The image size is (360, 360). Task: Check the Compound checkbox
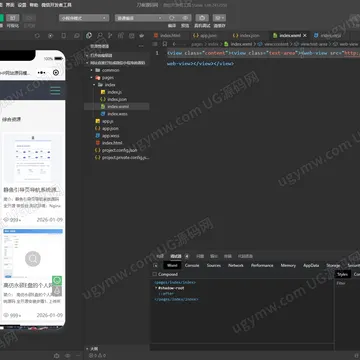[154, 274]
